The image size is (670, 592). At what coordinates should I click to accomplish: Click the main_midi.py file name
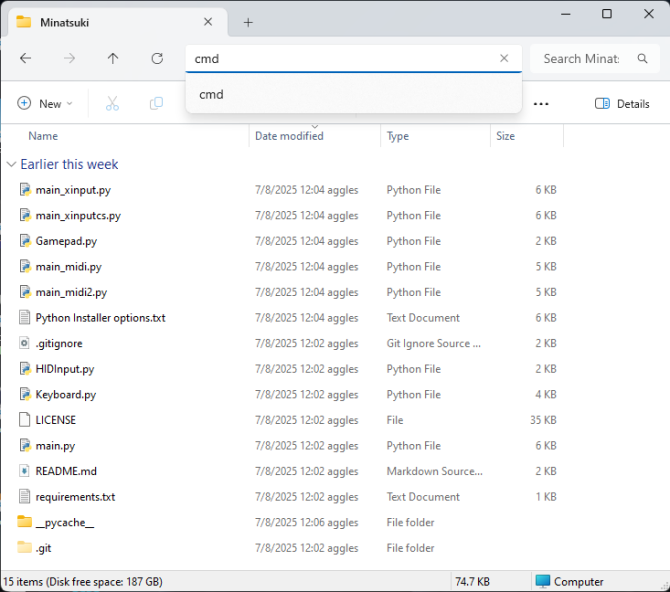tap(69, 267)
